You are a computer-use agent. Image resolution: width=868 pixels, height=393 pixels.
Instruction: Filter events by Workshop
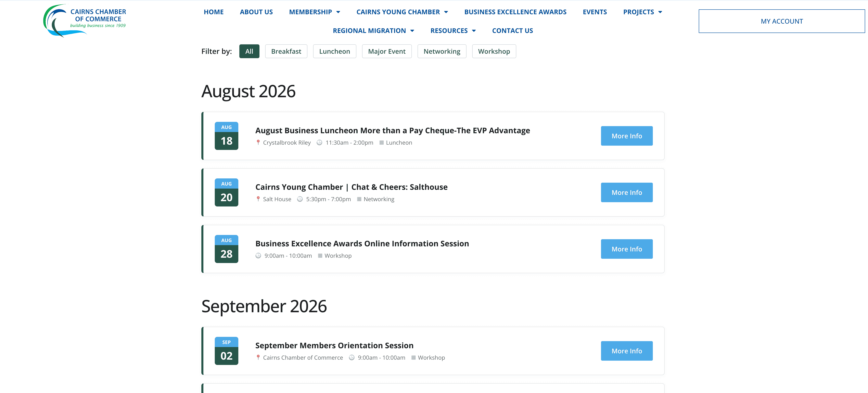pos(494,51)
